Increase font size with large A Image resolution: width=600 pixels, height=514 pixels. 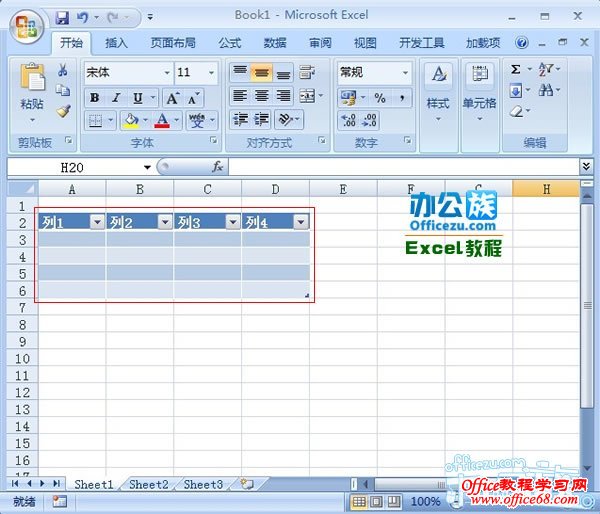(172, 98)
